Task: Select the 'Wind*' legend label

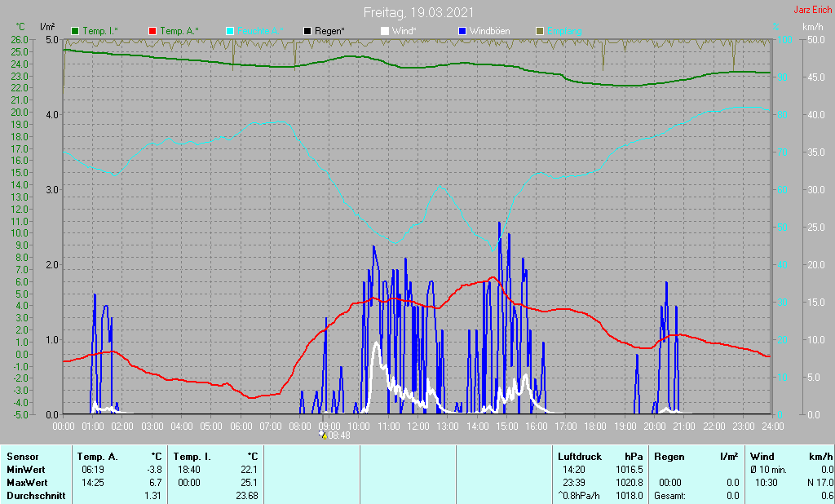Action: (404, 32)
